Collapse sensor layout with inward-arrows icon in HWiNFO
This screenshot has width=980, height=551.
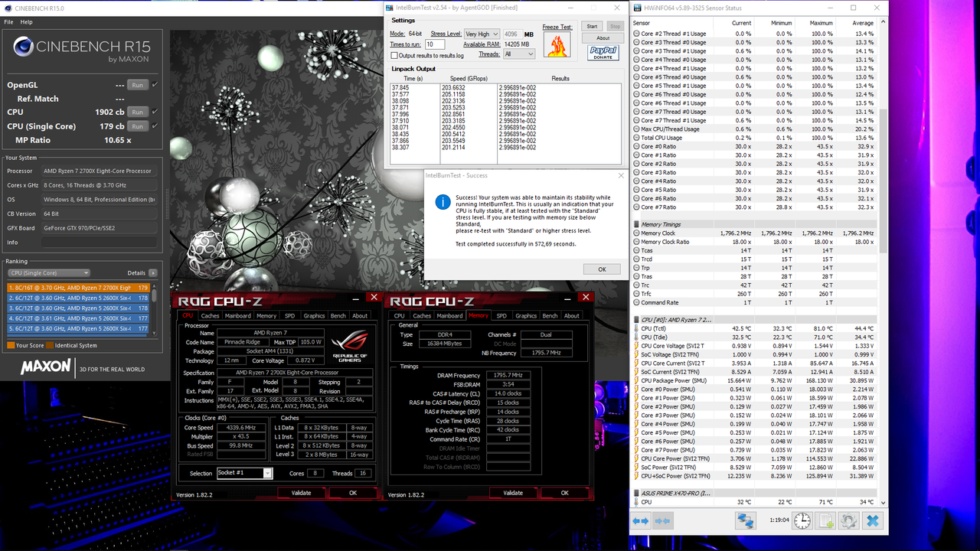point(663,521)
